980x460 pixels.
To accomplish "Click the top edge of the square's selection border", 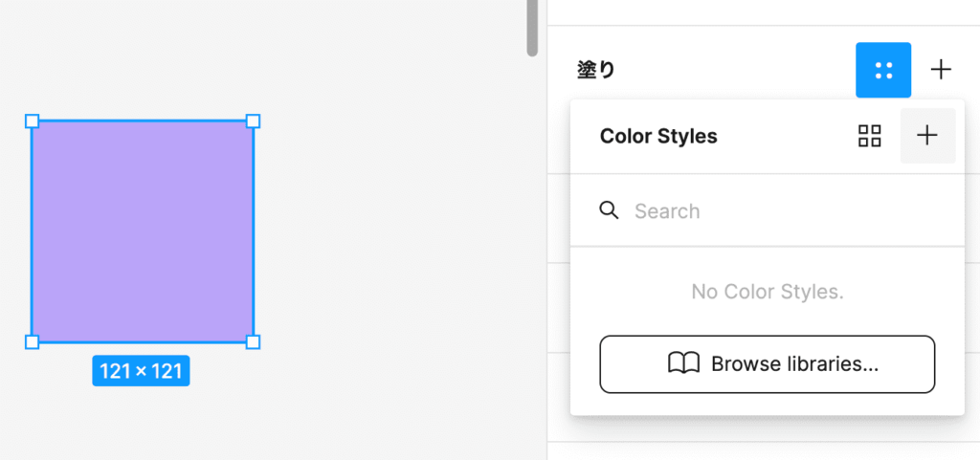I will point(143,121).
